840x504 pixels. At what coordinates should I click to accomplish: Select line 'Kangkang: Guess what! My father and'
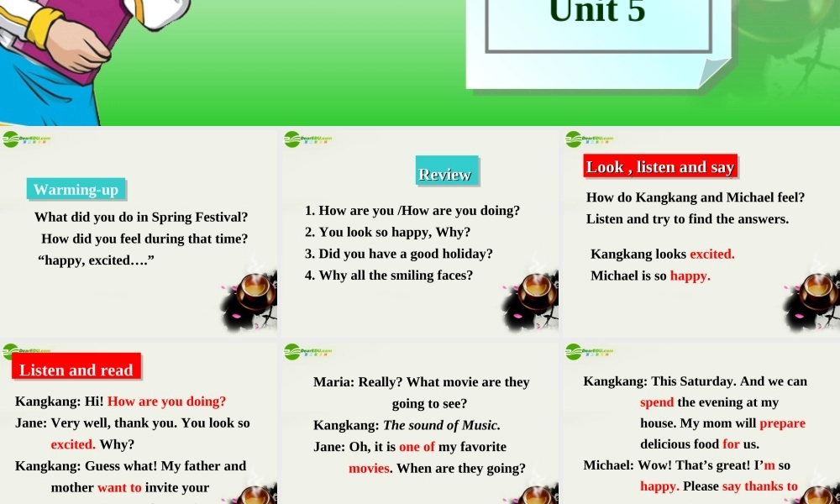point(131,465)
